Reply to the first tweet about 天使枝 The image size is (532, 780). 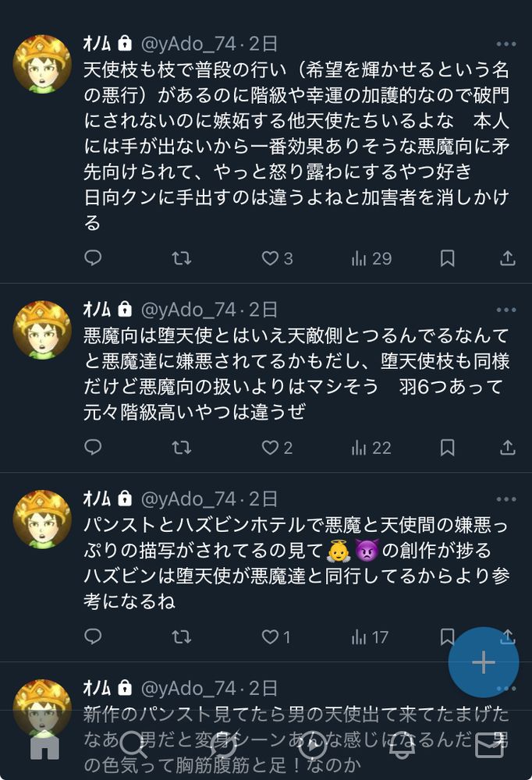[93, 257]
